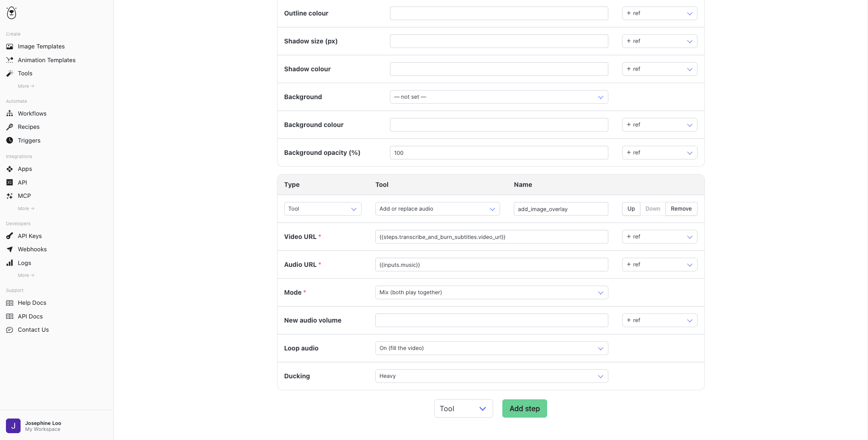Click More under Create section
The image size is (868, 440).
tap(26, 86)
